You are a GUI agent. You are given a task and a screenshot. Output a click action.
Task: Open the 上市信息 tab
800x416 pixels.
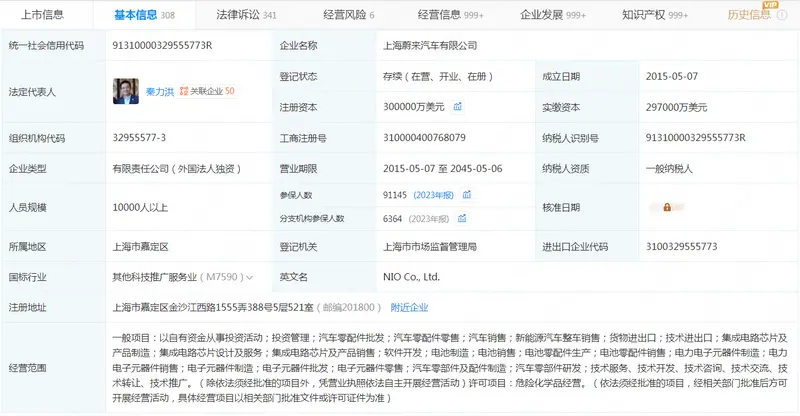coord(42,15)
